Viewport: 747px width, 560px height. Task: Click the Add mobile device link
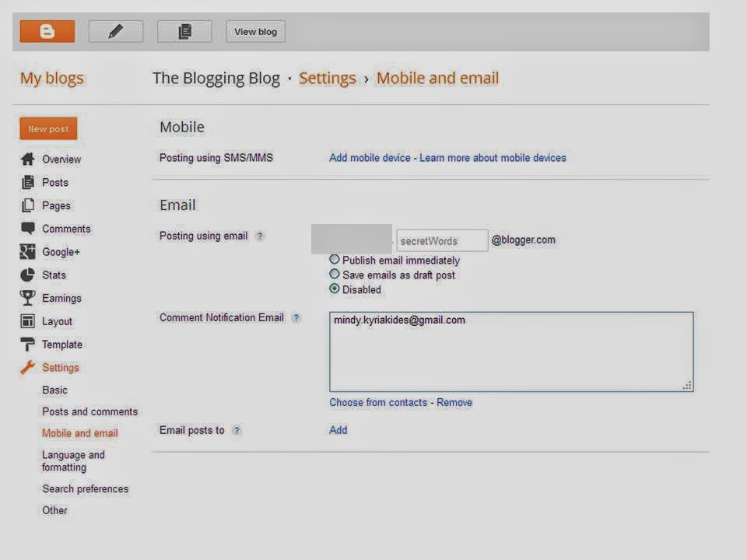click(370, 158)
